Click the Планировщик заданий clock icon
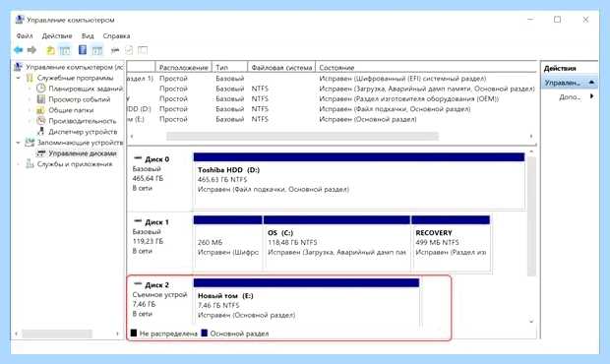Screen dimensions: 610x364 pos(41,89)
